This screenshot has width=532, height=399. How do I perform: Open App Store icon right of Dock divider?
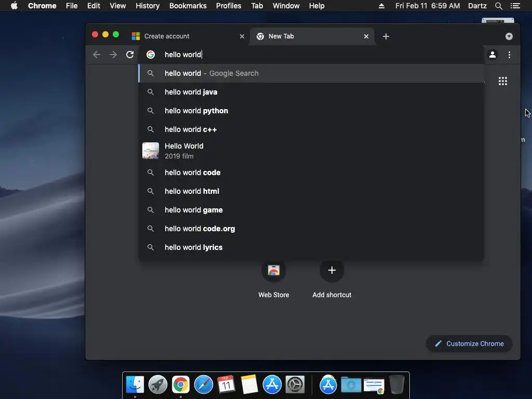[x=328, y=385]
